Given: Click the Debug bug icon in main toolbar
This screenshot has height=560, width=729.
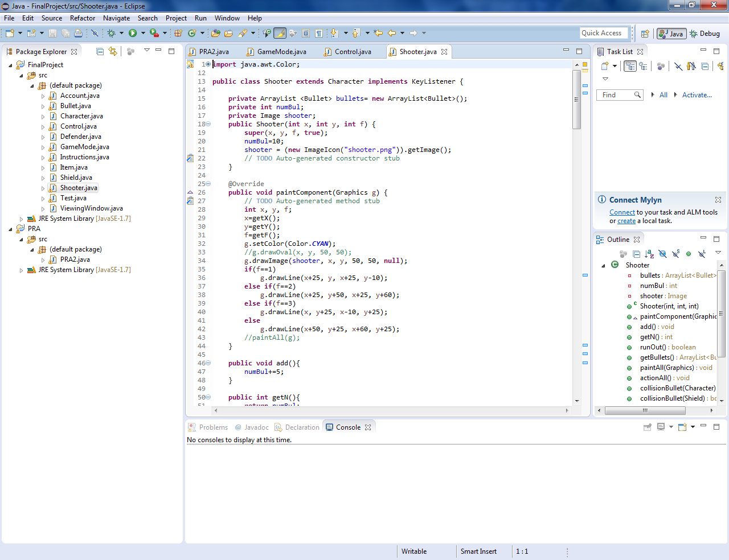Looking at the screenshot, I should 112,34.
